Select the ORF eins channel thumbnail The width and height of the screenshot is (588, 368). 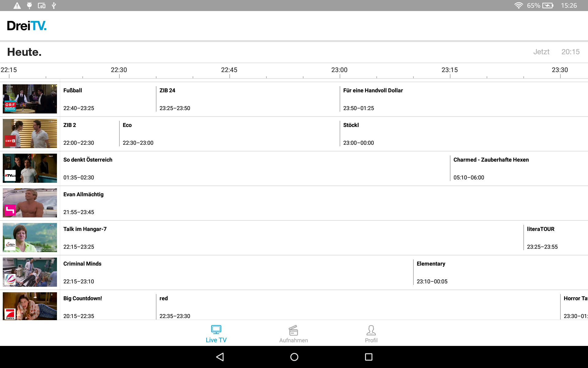(30, 99)
